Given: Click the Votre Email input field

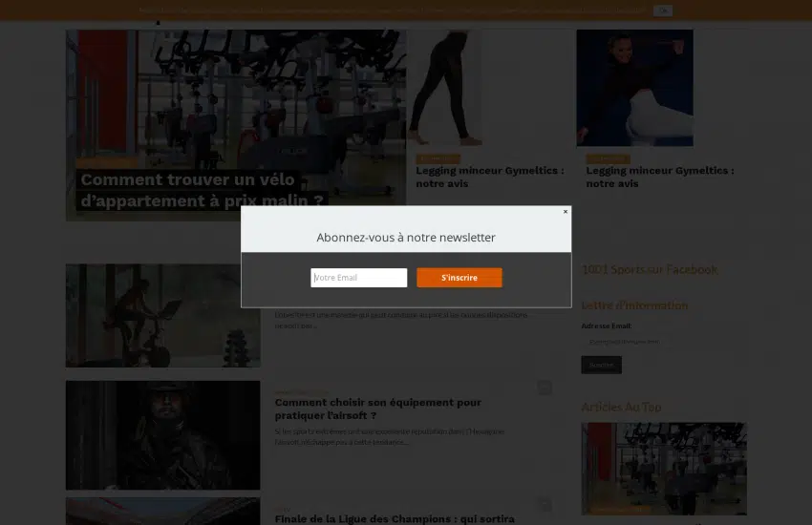Looking at the screenshot, I should (359, 278).
